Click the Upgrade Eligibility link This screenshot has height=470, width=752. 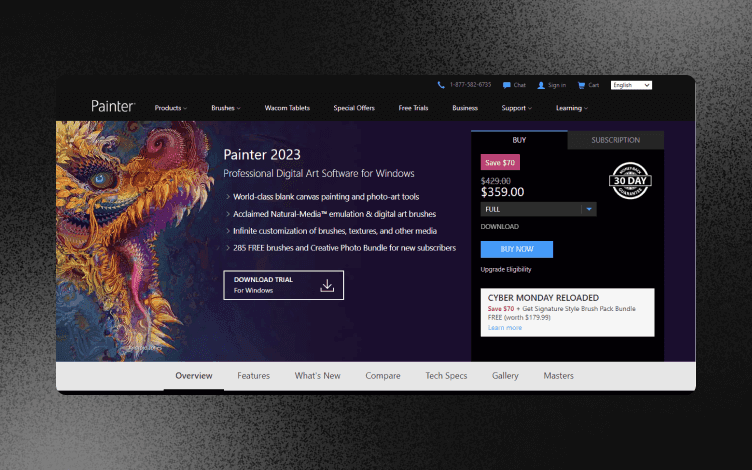pos(506,270)
